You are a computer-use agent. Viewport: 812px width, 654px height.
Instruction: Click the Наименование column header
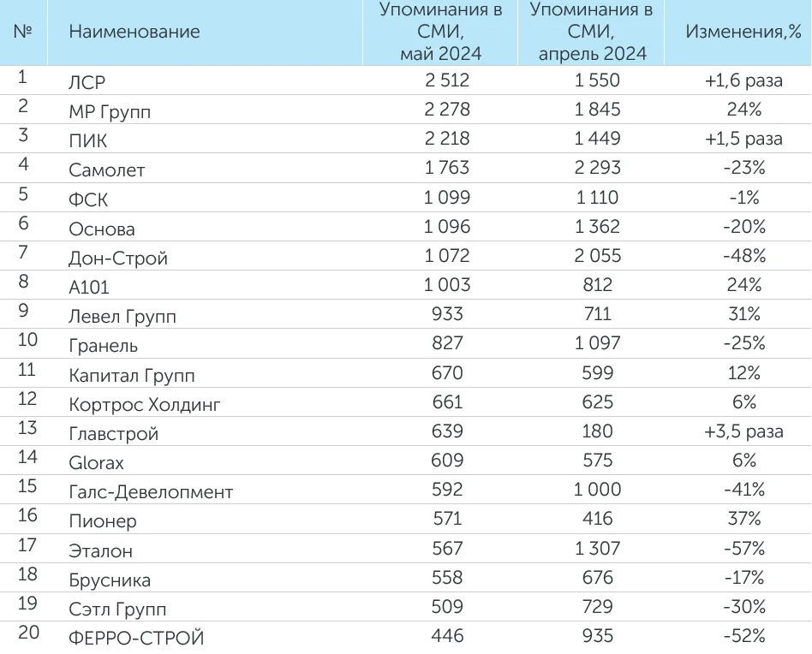coord(134,32)
